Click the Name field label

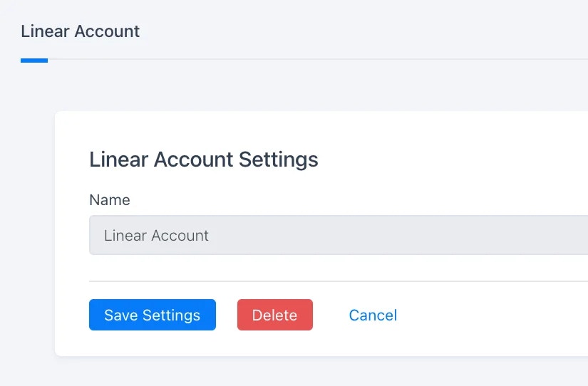pos(110,199)
